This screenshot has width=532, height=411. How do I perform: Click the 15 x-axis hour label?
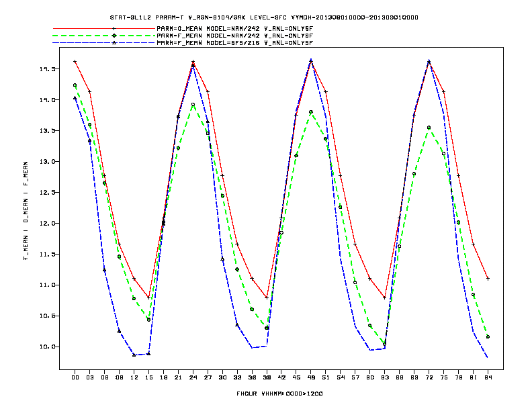coord(148,377)
